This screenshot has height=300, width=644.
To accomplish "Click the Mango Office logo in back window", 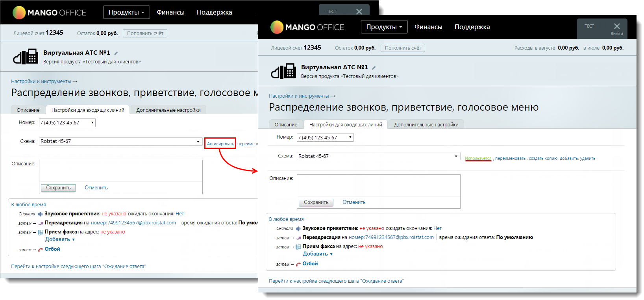I will point(50,13).
